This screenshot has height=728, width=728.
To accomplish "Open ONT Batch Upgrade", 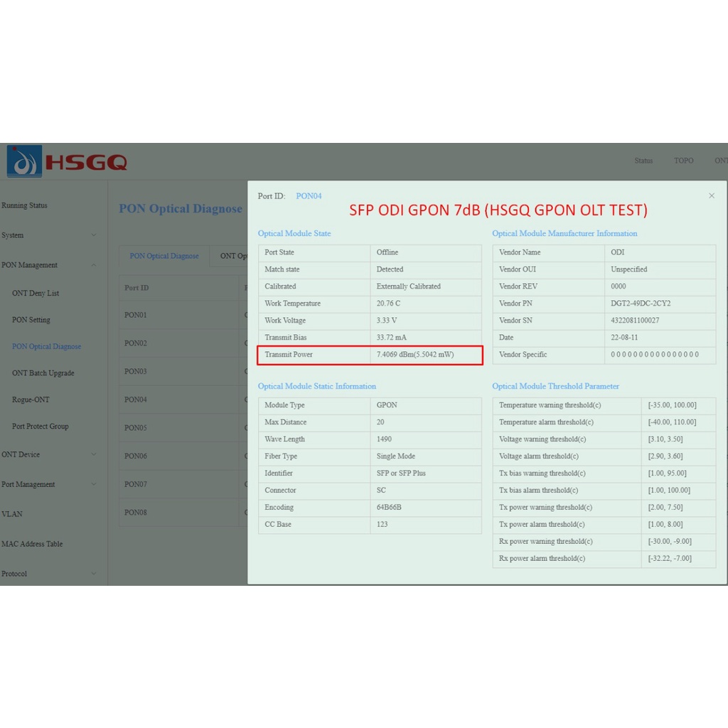I will coord(43,373).
